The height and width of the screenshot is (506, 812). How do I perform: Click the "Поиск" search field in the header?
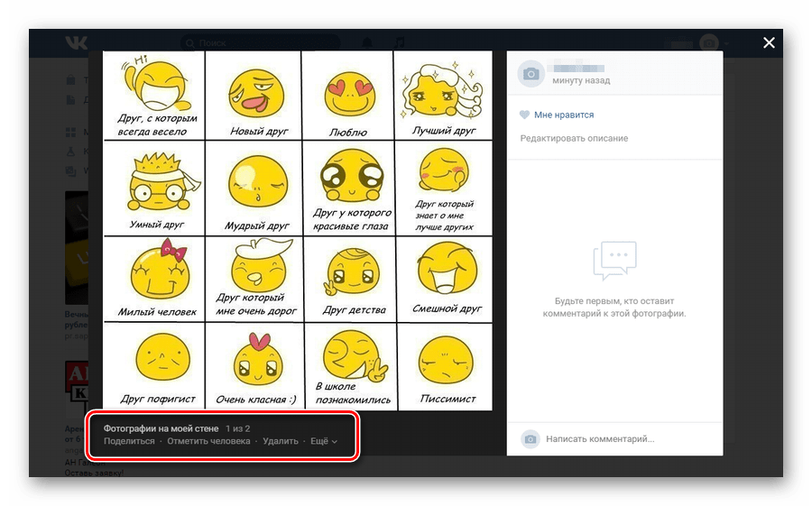262,42
